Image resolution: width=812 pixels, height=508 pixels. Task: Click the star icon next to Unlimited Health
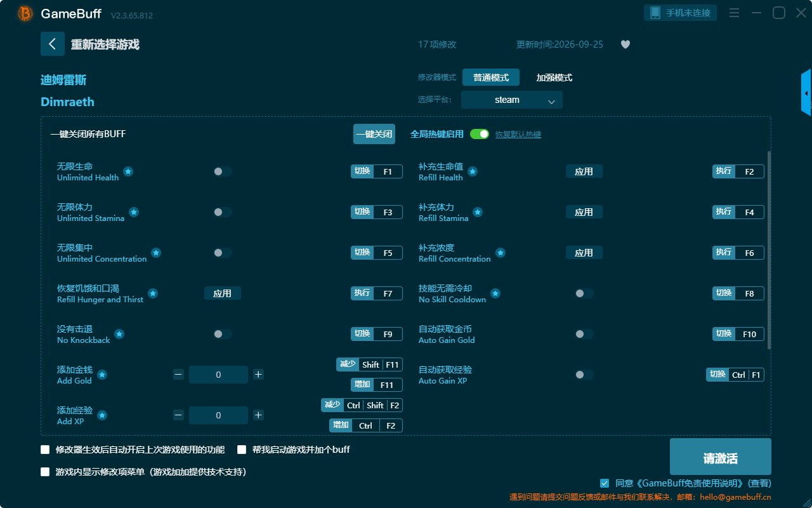click(128, 171)
